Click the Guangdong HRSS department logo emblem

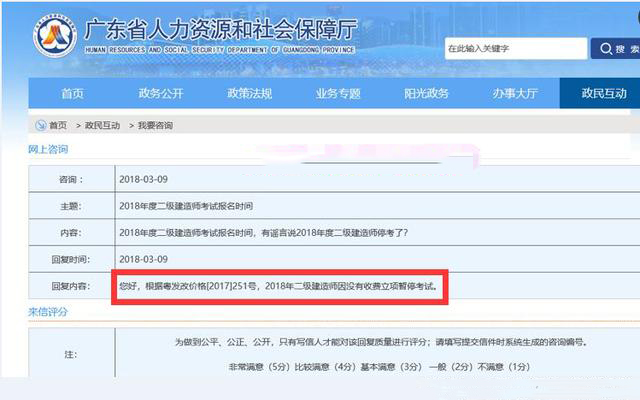click(x=54, y=35)
